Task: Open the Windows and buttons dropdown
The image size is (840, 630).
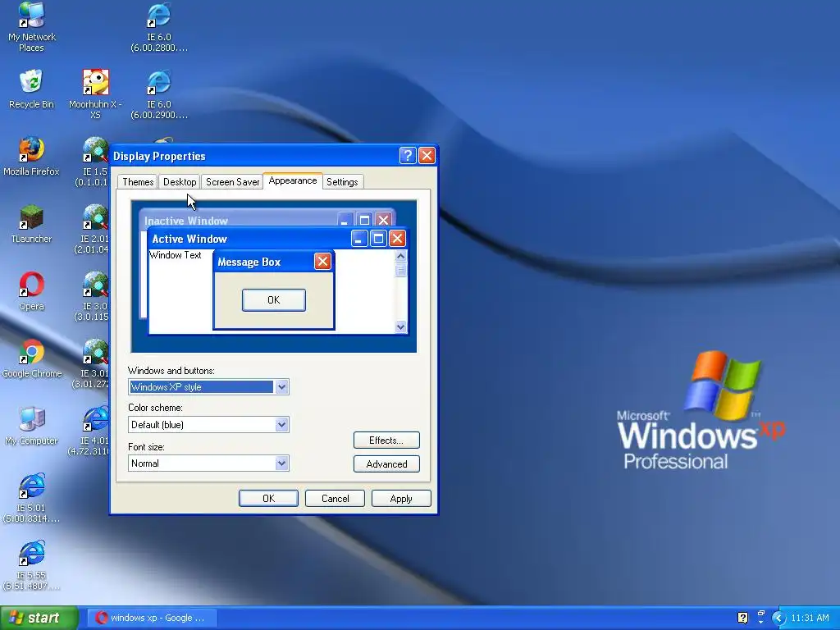Action: 282,387
